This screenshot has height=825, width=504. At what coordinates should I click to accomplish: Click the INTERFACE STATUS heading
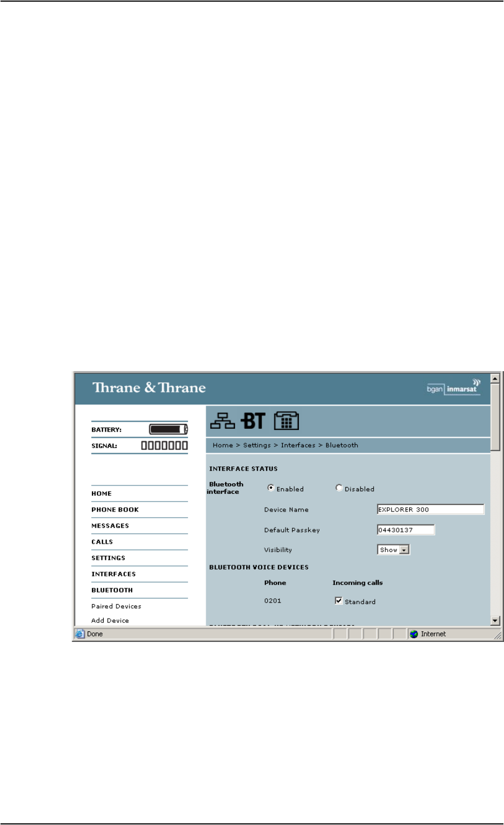tap(243, 469)
